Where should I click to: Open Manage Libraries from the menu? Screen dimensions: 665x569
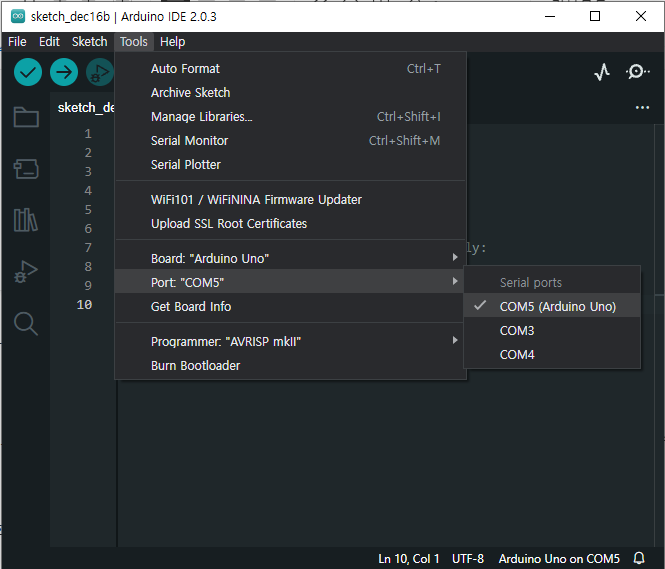[291, 117]
